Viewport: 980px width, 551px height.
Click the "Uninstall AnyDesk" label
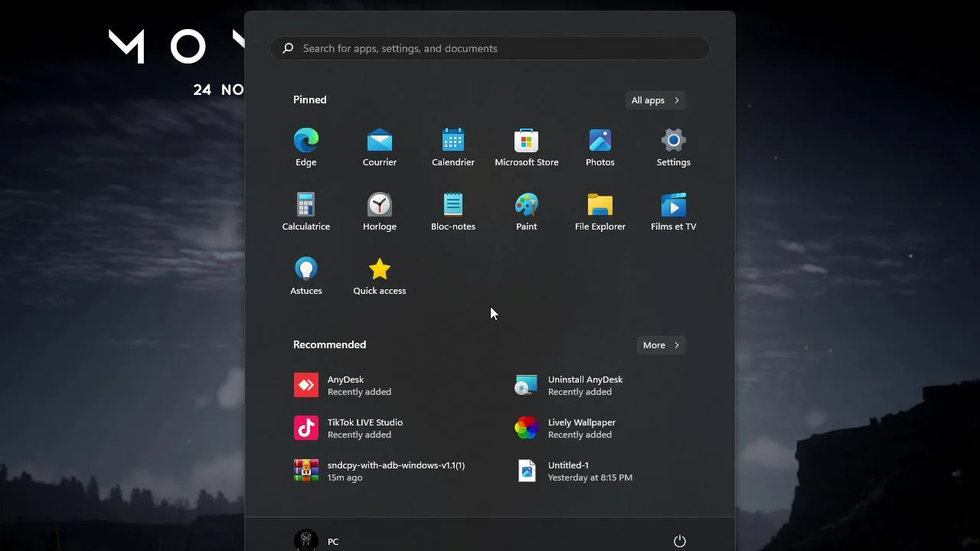(x=586, y=380)
